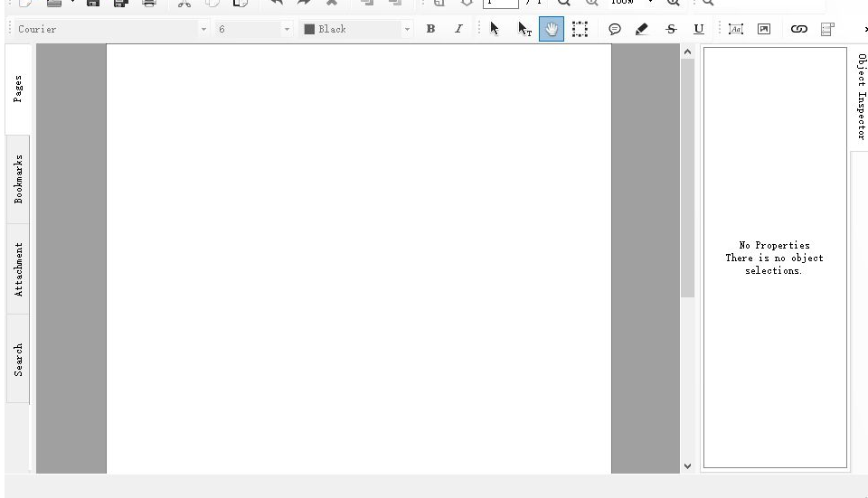Toggle the underline annotation tool

tap(698, 29)
